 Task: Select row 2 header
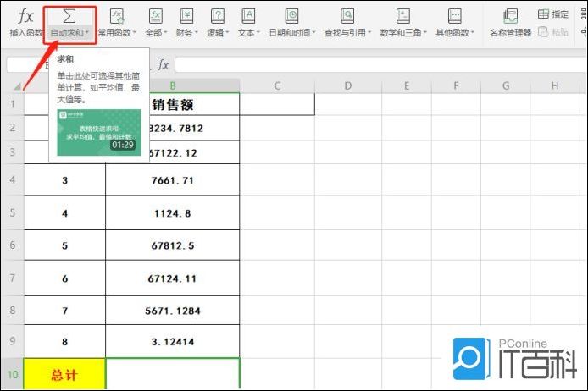pyautogui.click(x=13, y=128)
